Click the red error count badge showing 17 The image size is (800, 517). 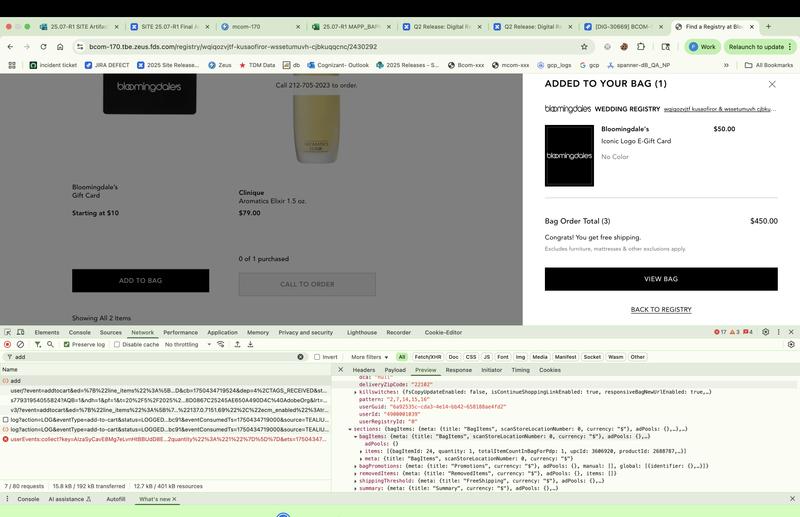coord(720,332)
